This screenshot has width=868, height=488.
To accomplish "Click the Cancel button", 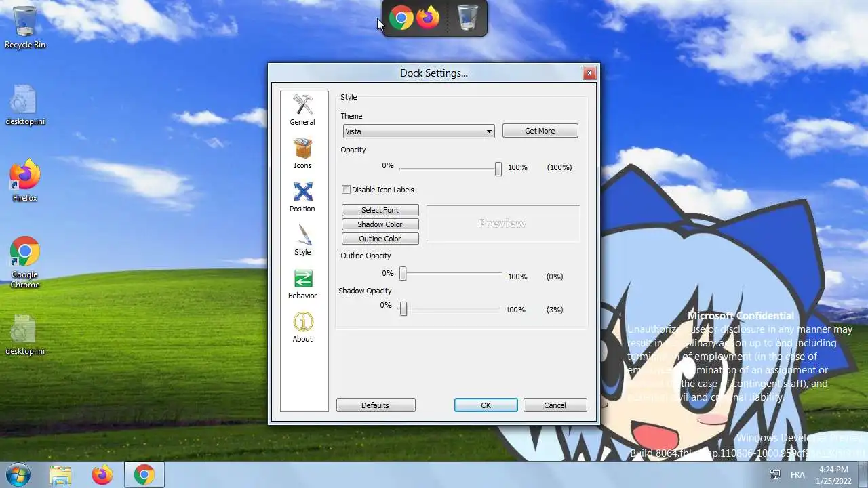I will pyautogui.click(x=555, y=405).
